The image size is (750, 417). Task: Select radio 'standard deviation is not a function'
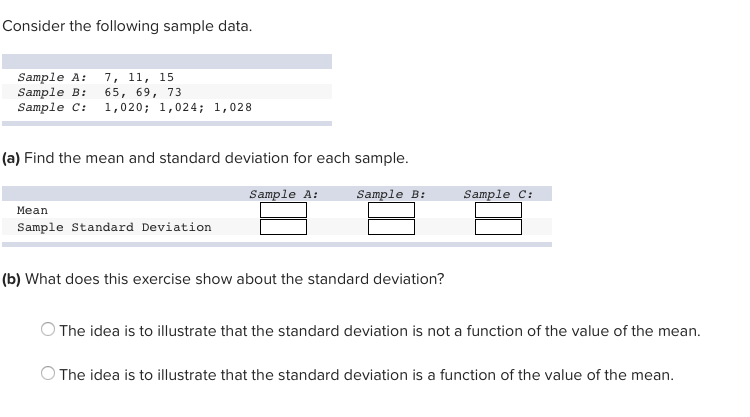(48, 330)
